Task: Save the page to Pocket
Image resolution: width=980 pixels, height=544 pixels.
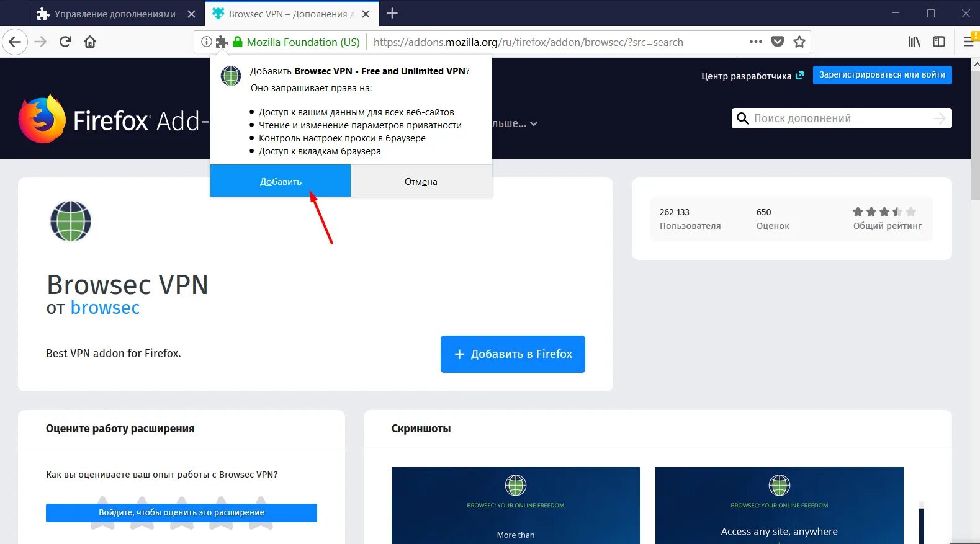Action: click(778, 42)
